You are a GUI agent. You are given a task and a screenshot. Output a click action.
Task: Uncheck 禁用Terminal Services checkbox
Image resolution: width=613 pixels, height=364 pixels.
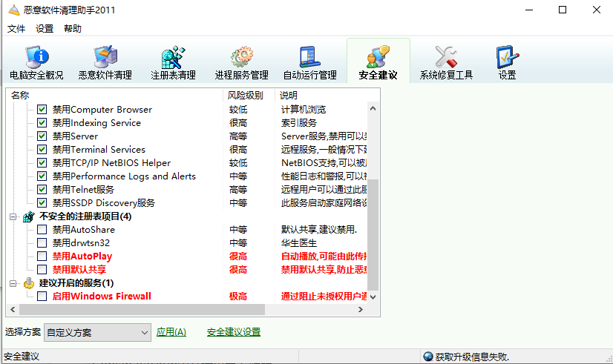click(x=42, y=149)
